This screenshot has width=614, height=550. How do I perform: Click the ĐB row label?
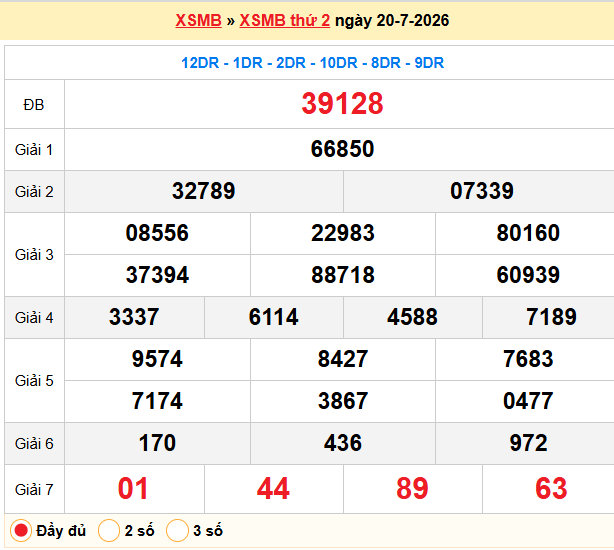click(34, 105)
